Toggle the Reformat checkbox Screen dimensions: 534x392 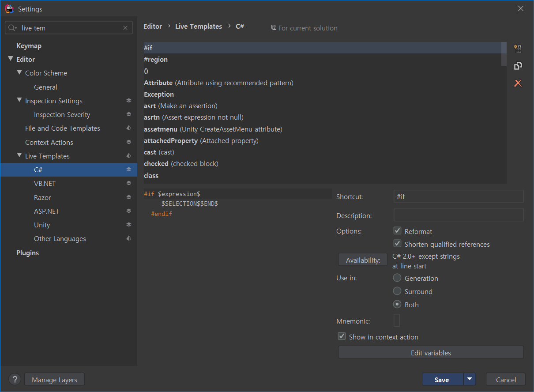(x=397, y=231)
